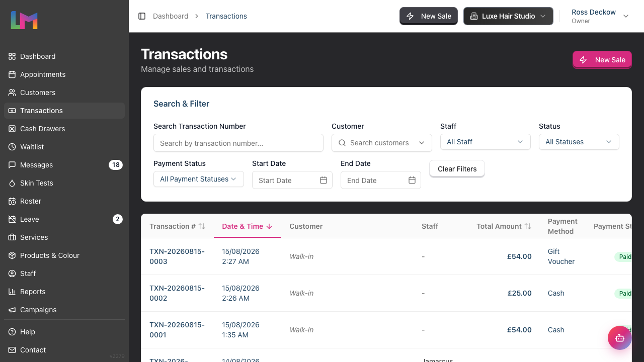Click the Leave calendar-off icon
The width and height of the screenshot is (644, 362).
coord(12,219)
